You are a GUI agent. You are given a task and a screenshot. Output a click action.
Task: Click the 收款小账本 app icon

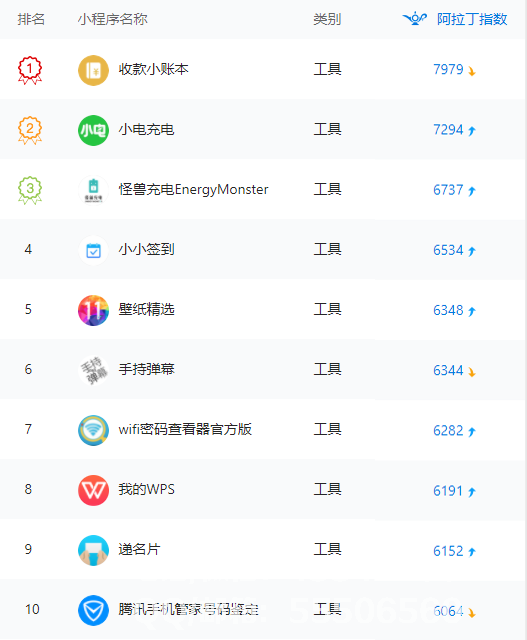tap(93, 70)
